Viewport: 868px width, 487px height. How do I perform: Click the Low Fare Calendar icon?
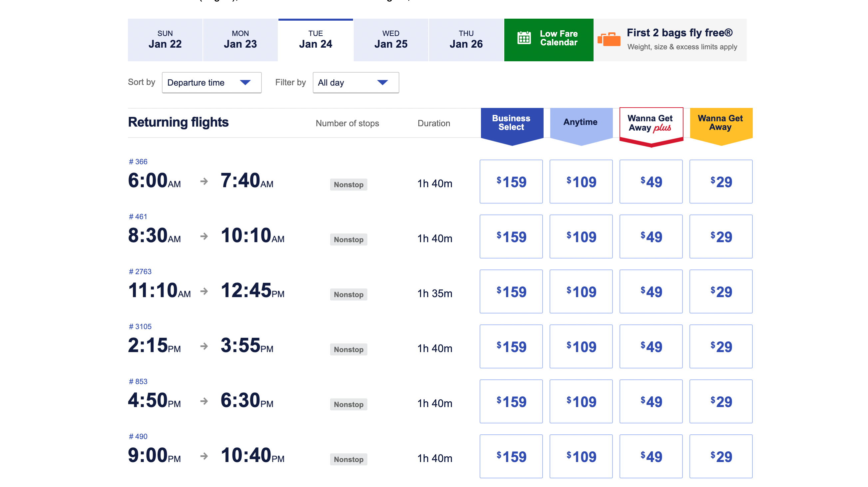point(524,38)
